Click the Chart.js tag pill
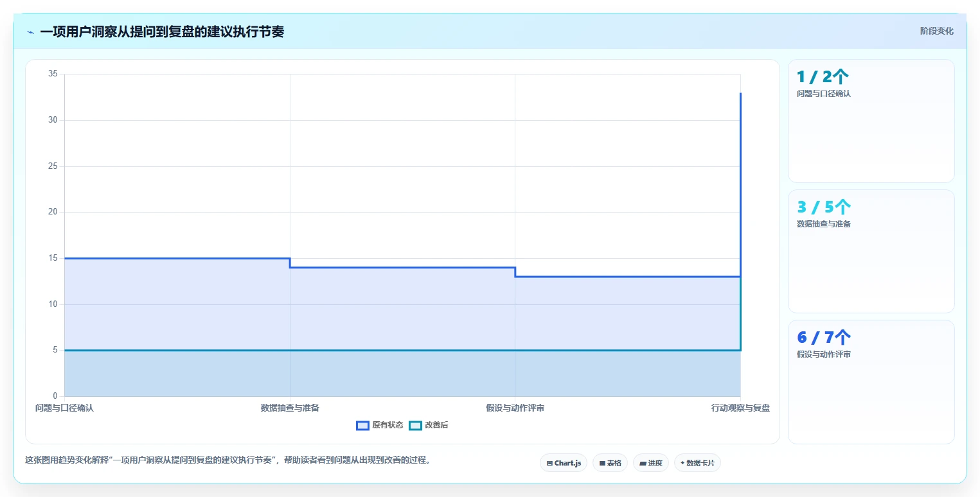 tap(564, 463)
